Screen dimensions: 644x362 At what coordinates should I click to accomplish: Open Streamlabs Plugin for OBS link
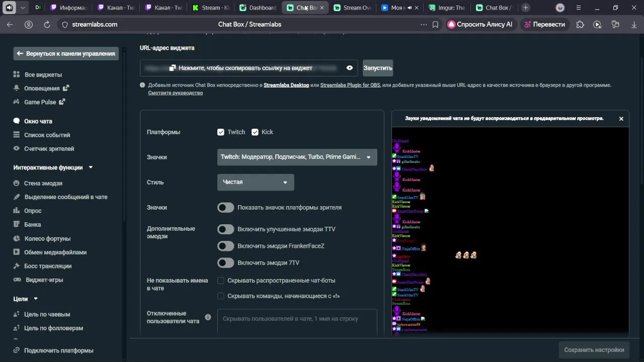[350, 85]
